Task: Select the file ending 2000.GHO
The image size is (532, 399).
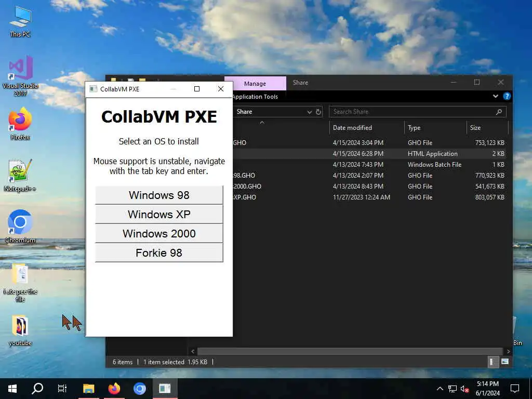Action: click(x=370, y=187)
